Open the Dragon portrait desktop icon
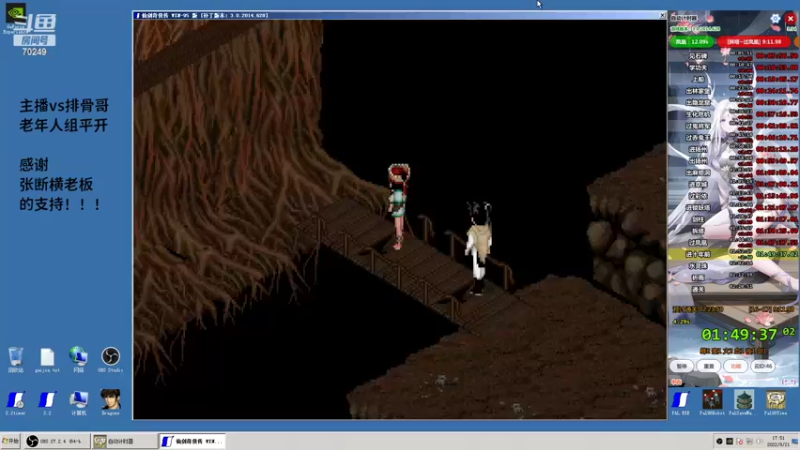The height and width of the screenshot is (450, 800). (x=110, y=403)
